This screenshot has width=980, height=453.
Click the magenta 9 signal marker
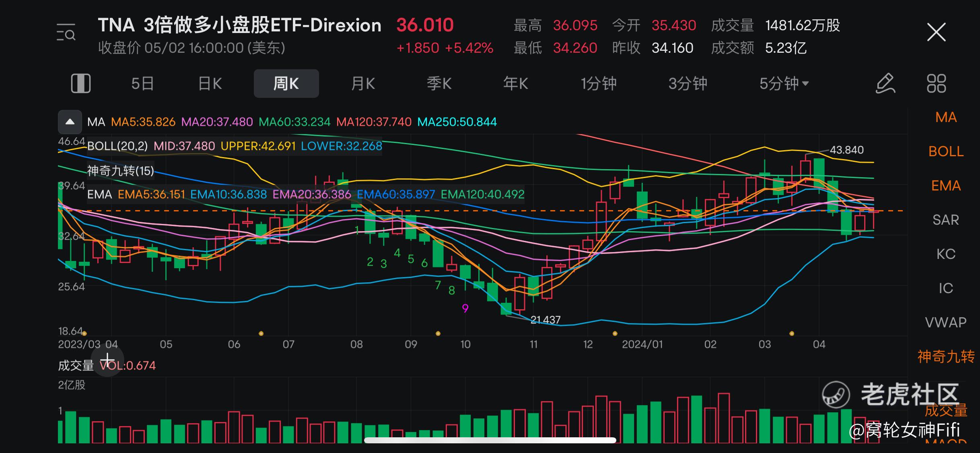tap(465, 308)
